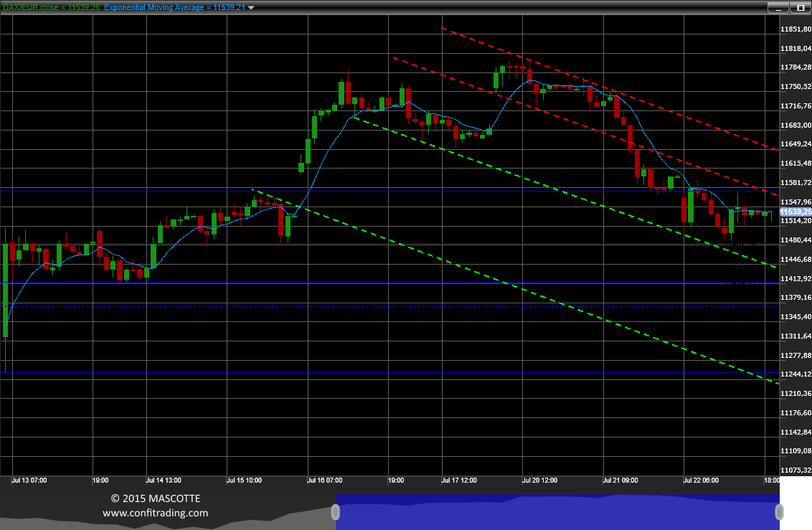
Task: Click the 11784,28 price axis label
Action: (x=796, y=67)
